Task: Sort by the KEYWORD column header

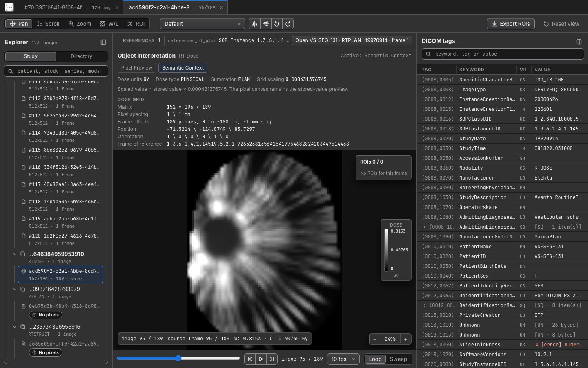Action: [x=472, y=70]
